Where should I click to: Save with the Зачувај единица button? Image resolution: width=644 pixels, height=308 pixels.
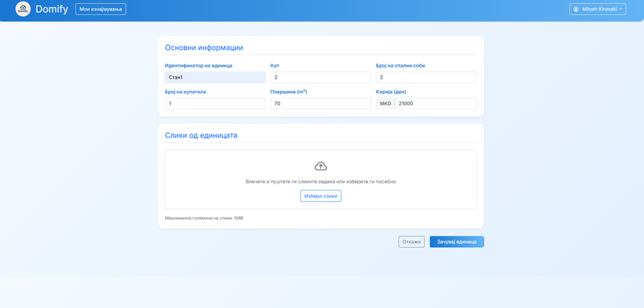pos(456,242)
